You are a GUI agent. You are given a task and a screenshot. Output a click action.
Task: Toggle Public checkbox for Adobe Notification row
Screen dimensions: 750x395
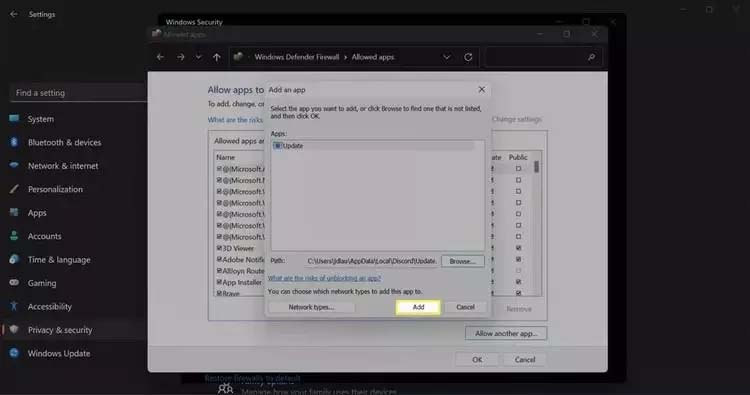coord(518,259)
